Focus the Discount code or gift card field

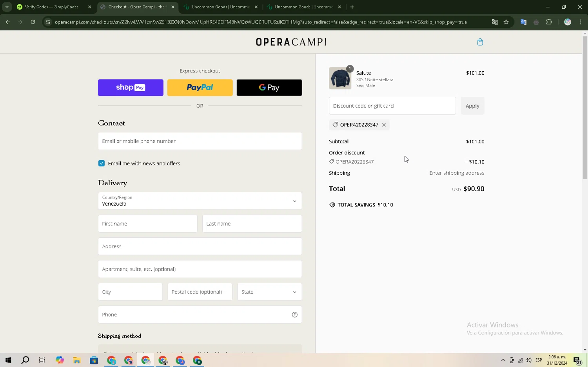click(392, 106)
